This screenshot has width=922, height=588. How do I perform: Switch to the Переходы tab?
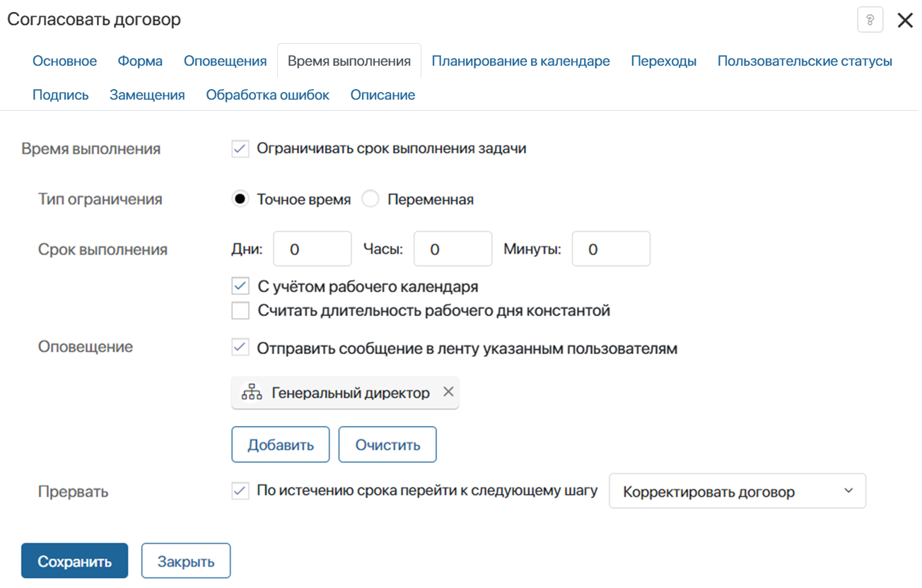click(664, 61)
